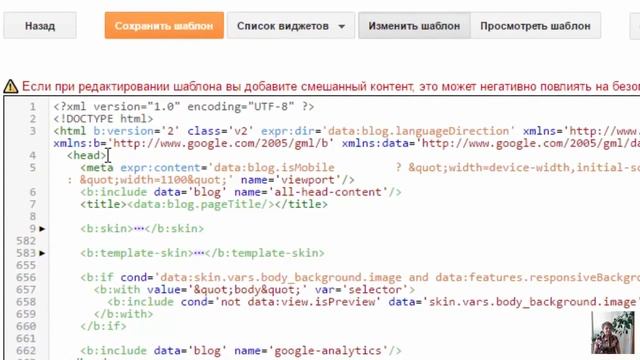
Task: Click line number 1 in the gutter
Action: point(33,107)
